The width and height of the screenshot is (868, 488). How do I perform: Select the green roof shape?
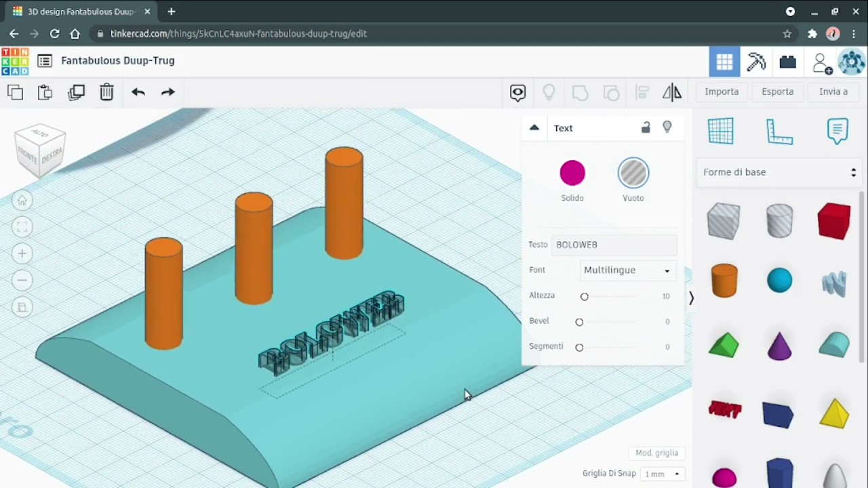click(x=724, y=345)
